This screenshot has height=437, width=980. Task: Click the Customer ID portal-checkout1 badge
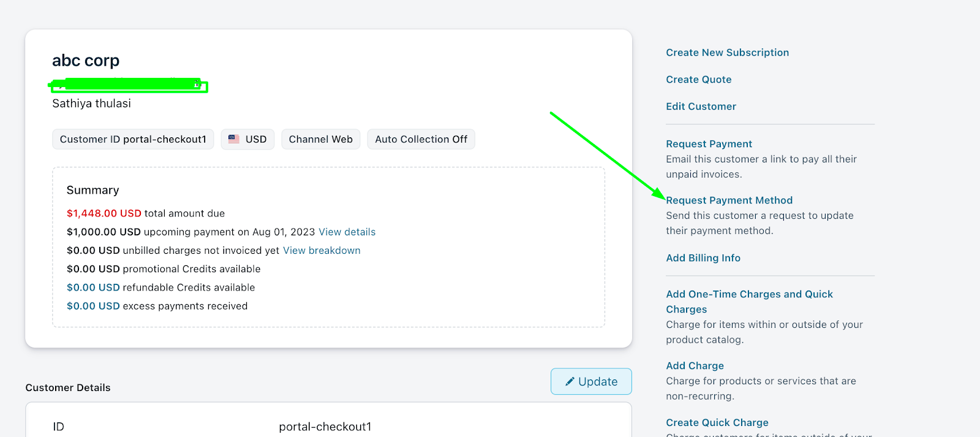[133, 139]
